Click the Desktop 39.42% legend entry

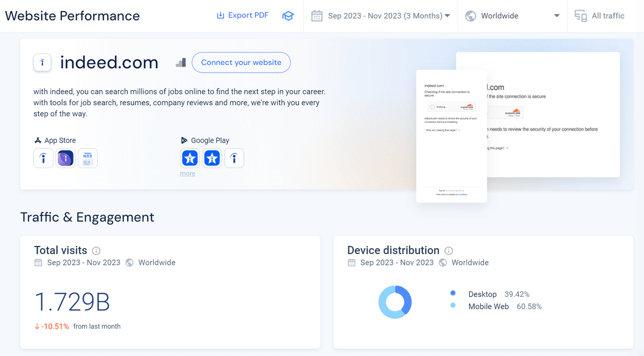point(490,294)
